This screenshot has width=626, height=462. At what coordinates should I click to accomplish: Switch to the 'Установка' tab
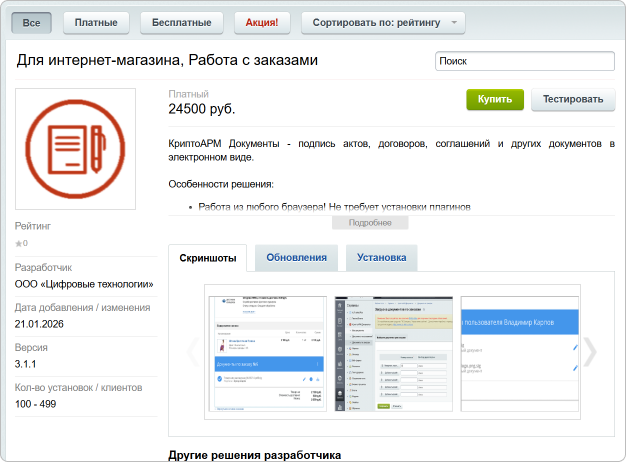point(382,258)
